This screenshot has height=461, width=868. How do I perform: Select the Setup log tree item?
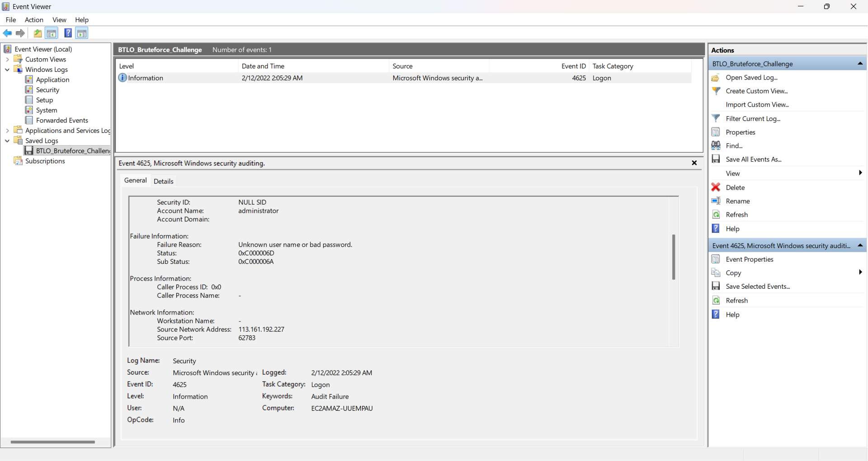[x=44, y=100]
